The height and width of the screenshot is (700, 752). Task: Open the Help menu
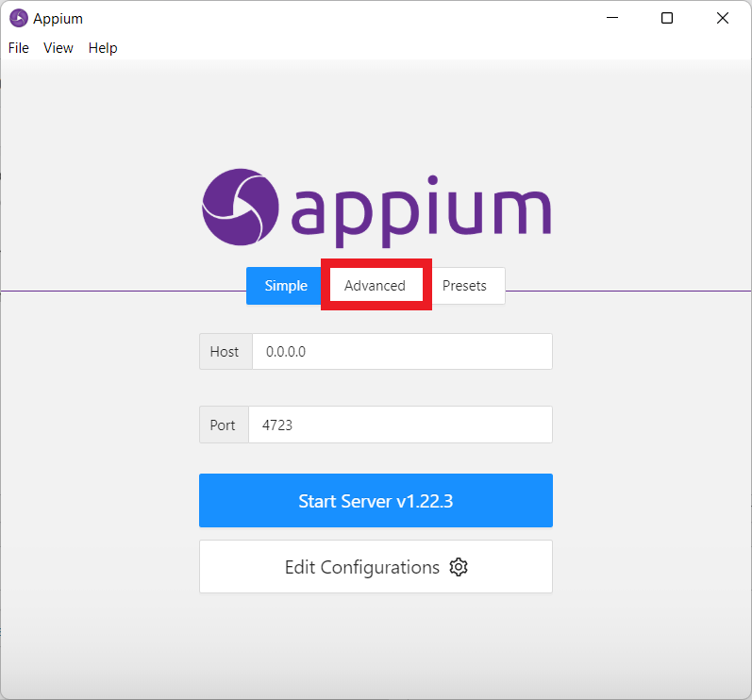(103, 48)
